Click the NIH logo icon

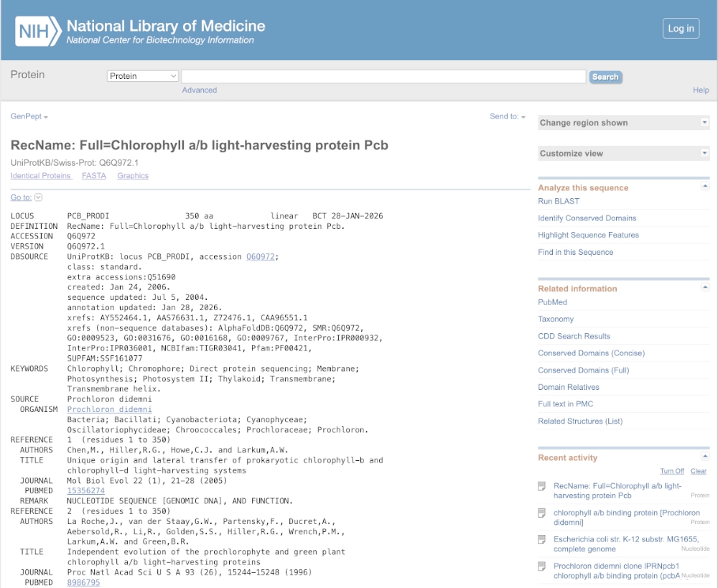tap(37, 31)
